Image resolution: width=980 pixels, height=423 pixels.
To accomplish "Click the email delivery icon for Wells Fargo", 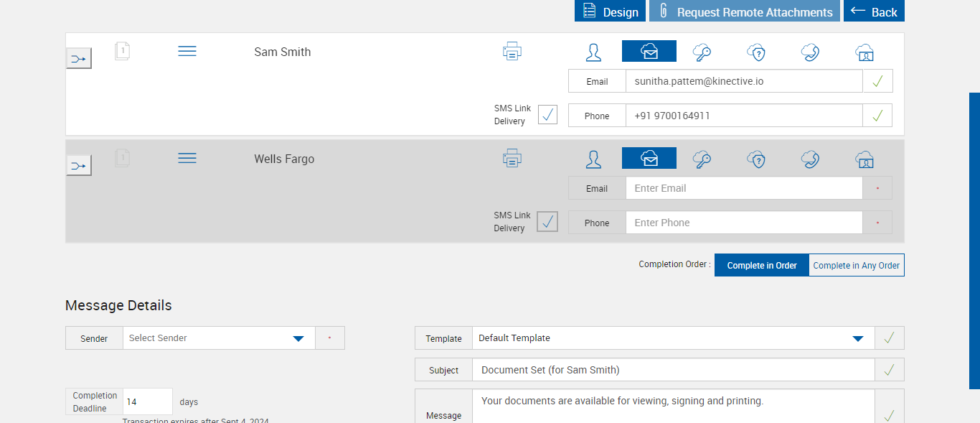I will point(649,159).
